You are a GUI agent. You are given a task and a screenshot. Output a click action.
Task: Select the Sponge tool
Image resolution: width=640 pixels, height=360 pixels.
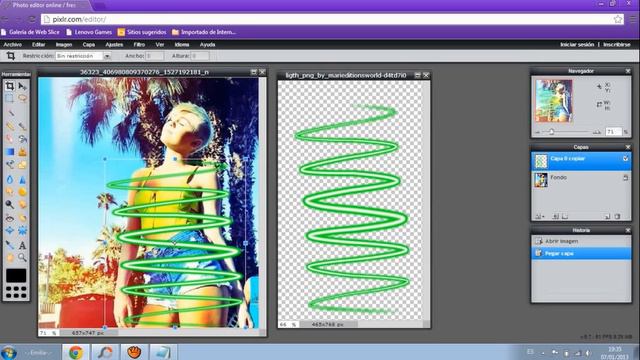pyautogui.click(x=22, y=191)
